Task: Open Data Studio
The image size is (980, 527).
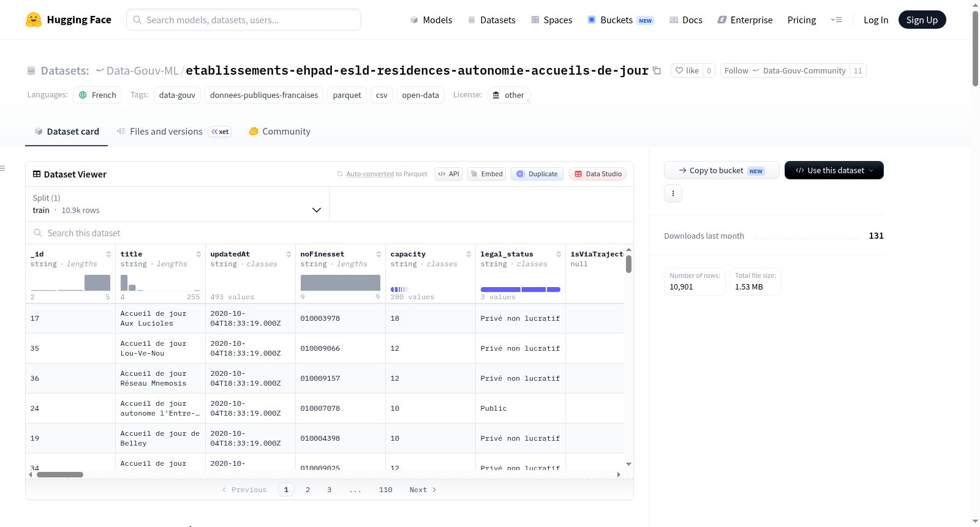Action: pyautogui.click(x=598, y=174)
